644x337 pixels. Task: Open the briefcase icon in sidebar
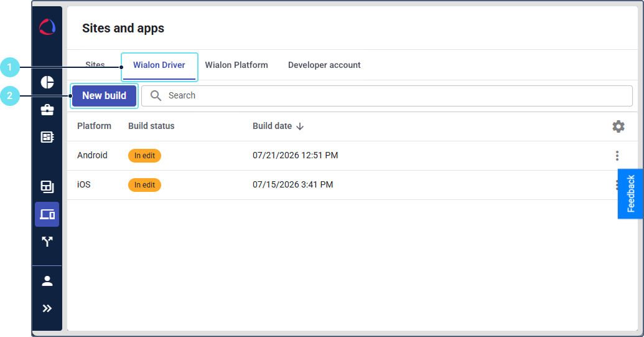pos(47,110)
